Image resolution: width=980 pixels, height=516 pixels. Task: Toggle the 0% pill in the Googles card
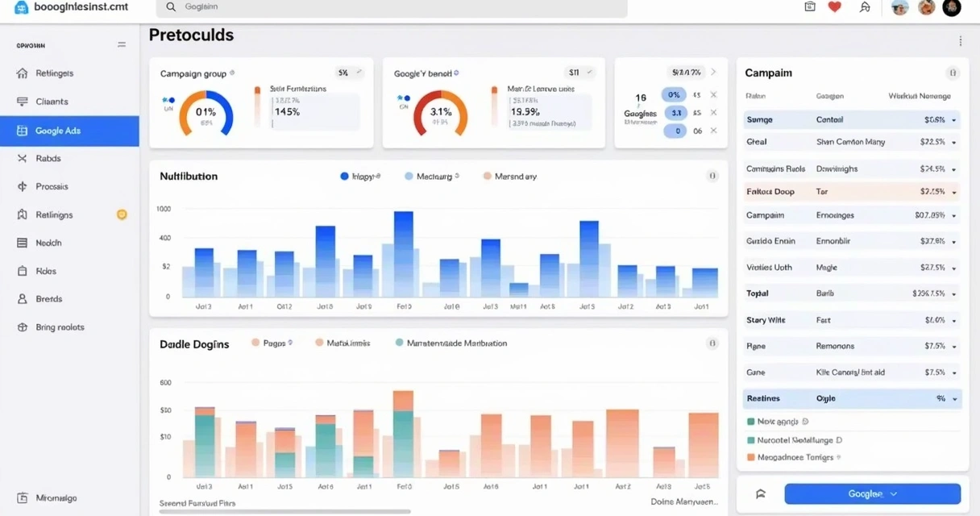(673, 94)
